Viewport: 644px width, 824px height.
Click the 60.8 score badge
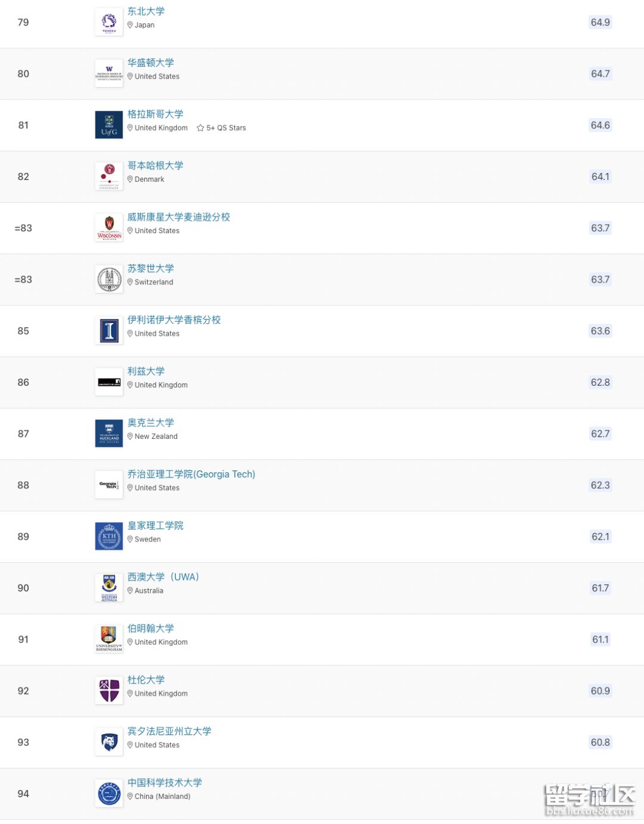pos(600,742)
